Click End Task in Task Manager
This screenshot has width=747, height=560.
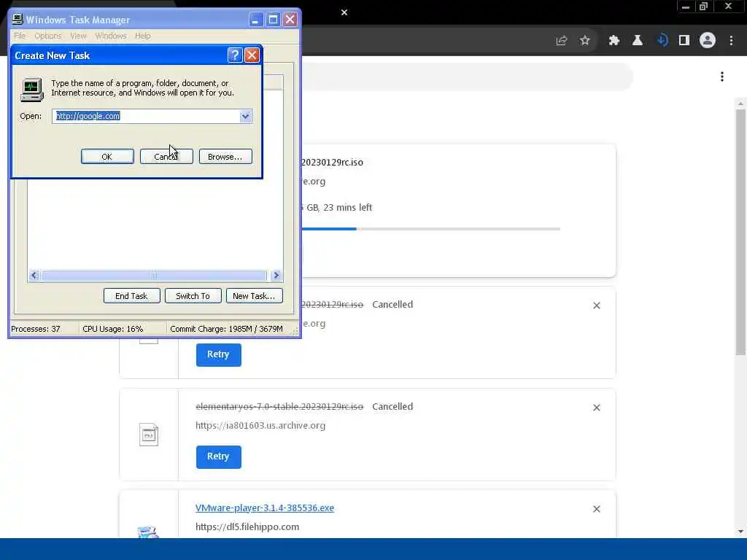point(131,296)
